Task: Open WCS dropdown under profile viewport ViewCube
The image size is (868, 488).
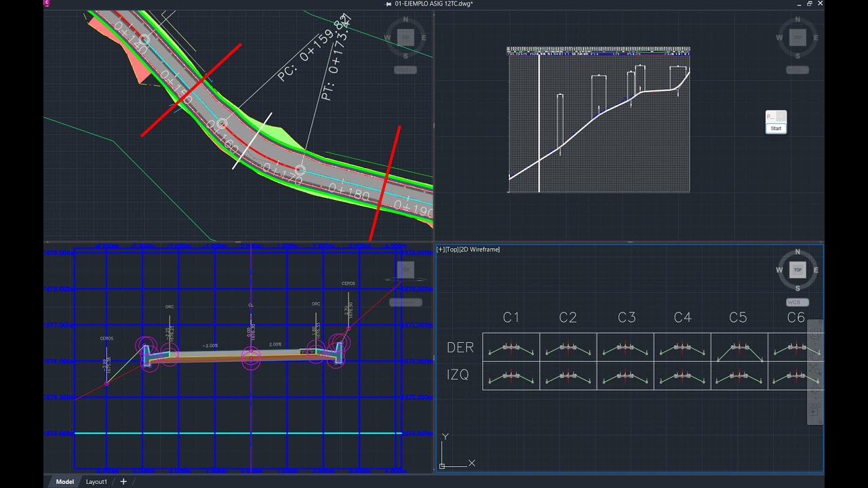Action: [797, 70]
